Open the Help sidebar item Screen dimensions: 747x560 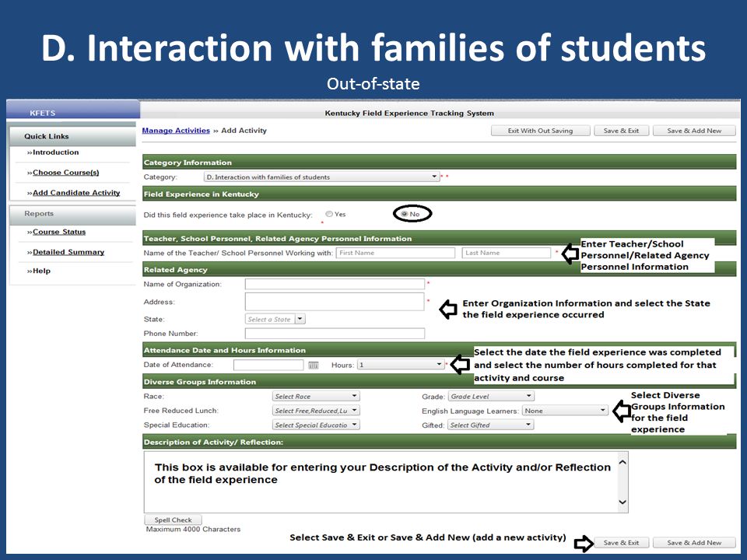41,271
